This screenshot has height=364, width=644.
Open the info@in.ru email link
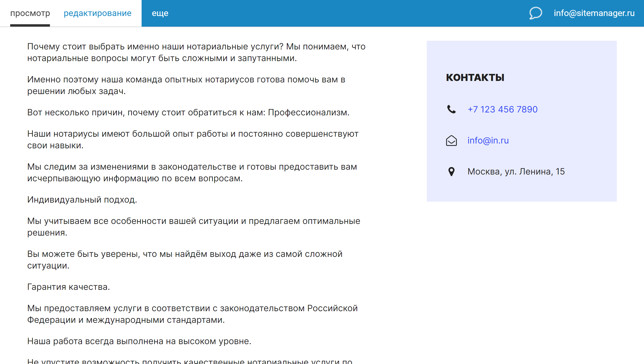[x=488, y=140]
